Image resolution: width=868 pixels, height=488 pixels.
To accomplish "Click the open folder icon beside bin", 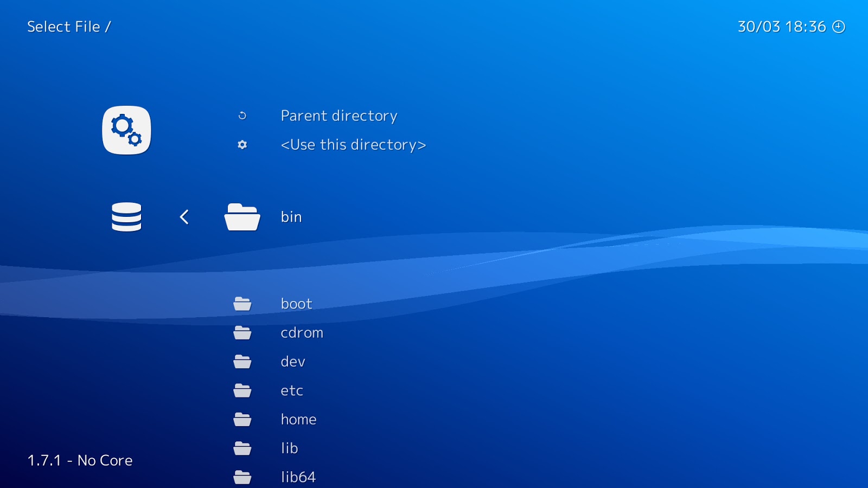I will point(243,217).
